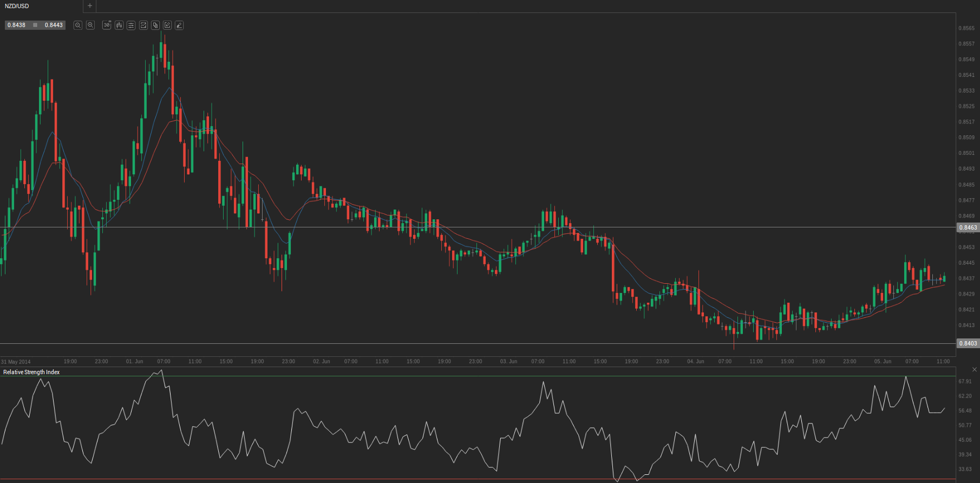Click the 0.8501 price axis label
980x483 pixels.
point(966,153)
